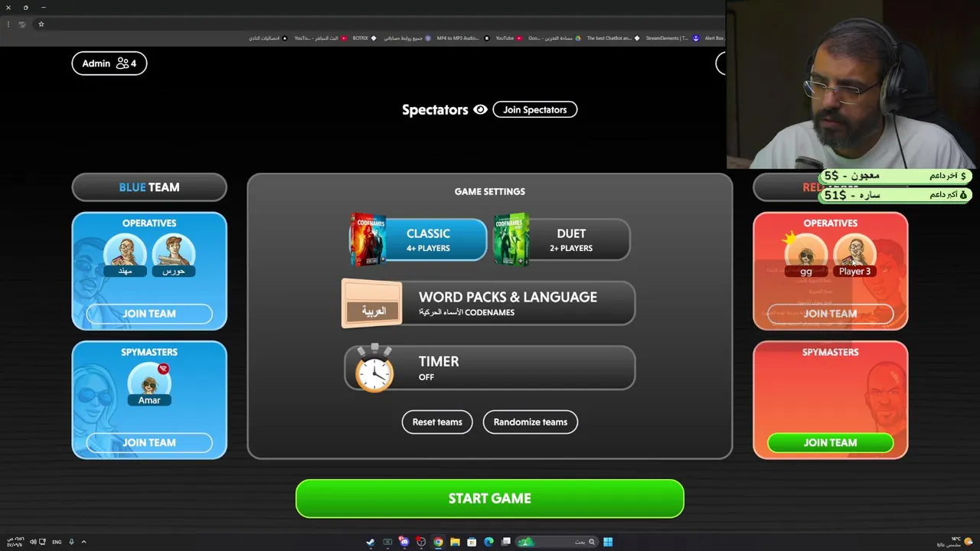Click the volume tray icon

coord(33,542)
